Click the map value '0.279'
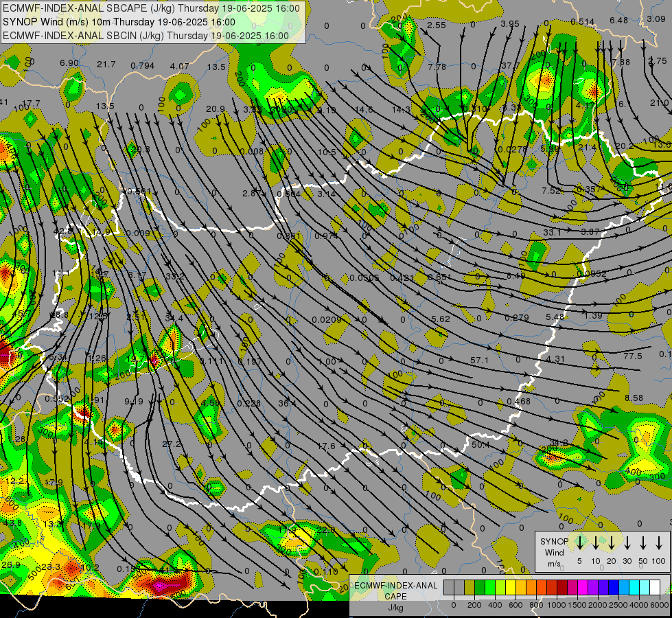This screenshot has width=672, height=618. click(516, 318)
